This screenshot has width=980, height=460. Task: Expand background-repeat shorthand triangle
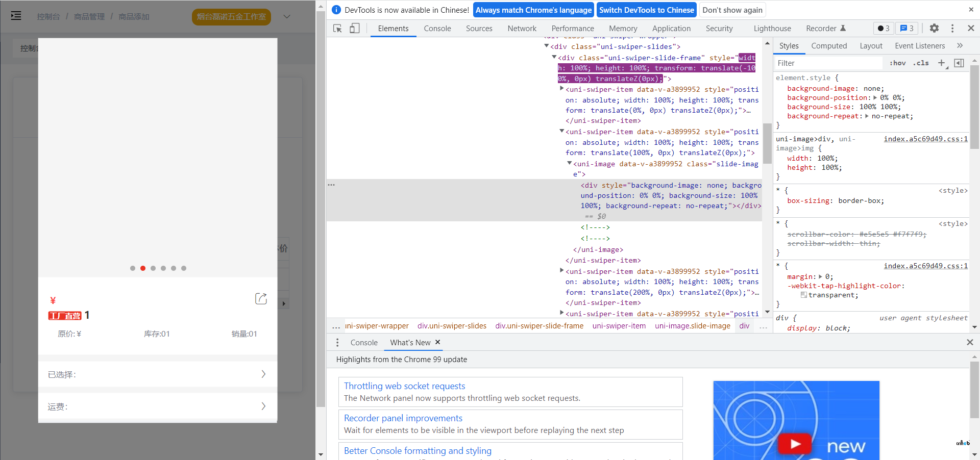(867, 116)
